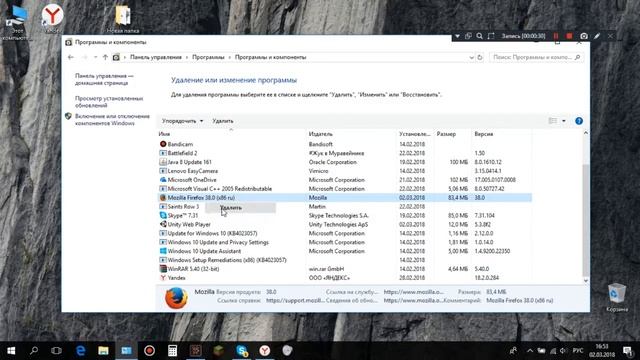This screenshot has width=640, height=360.
Task: Click the list scroll down arrow
Action: point(586,280)
